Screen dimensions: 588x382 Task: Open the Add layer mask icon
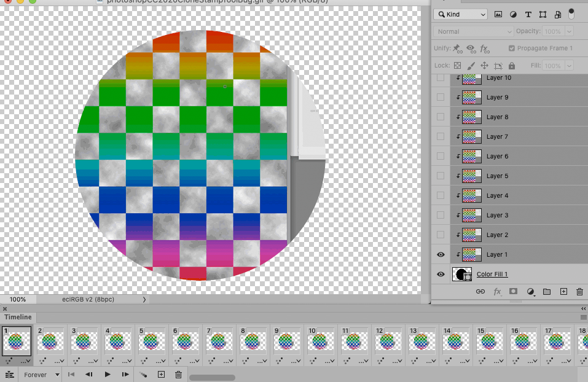click(x=513, y=292)
